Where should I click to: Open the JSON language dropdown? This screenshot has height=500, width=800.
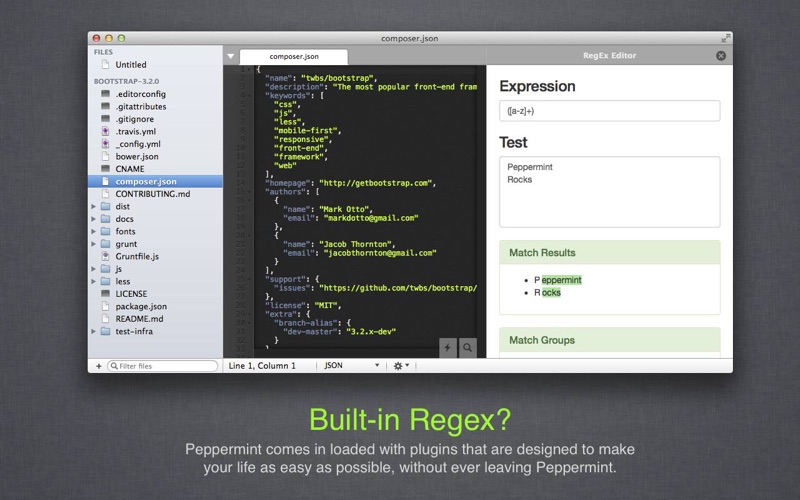(352, 365)
